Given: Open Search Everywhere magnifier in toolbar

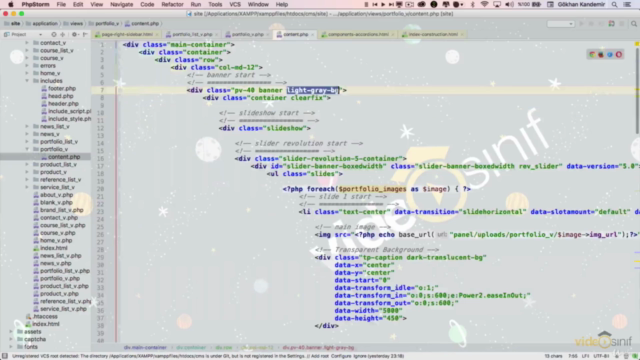Looking at the screenshot, I should [634, 24].
